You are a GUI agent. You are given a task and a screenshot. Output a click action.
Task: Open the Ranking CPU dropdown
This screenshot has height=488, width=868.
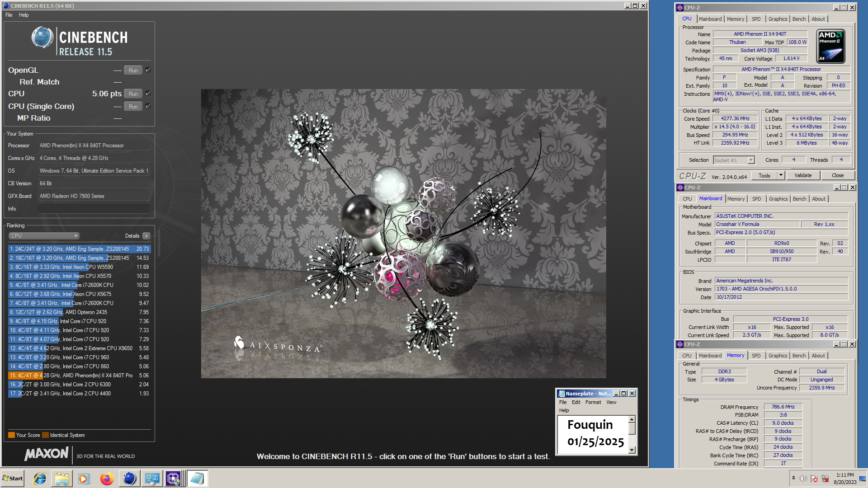[x=44, y=236]
